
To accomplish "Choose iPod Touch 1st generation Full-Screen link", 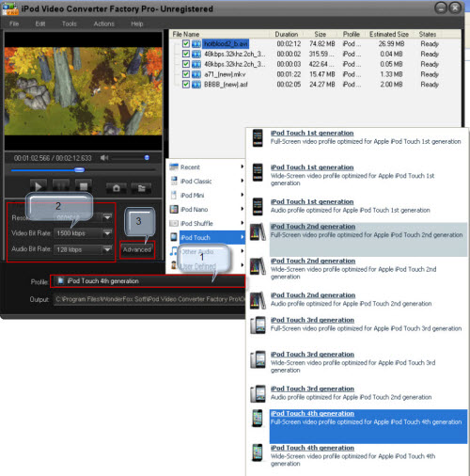I will coord(312,133).
